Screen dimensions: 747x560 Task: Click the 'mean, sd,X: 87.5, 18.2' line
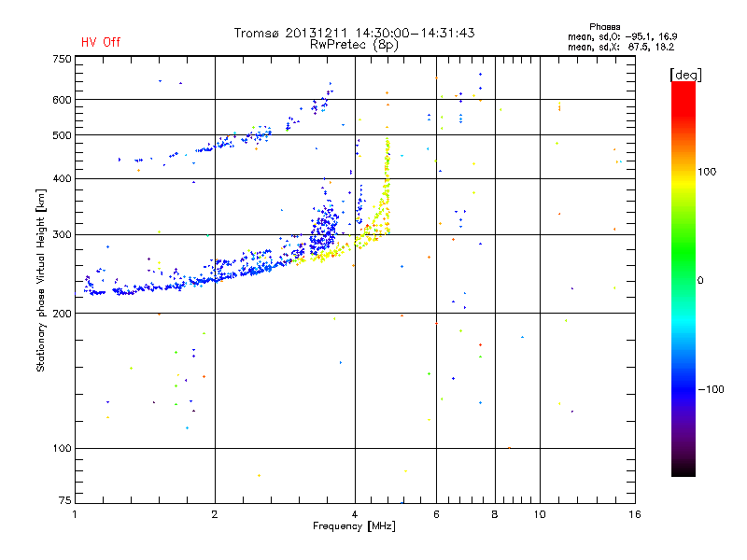(x=621, y=47)
